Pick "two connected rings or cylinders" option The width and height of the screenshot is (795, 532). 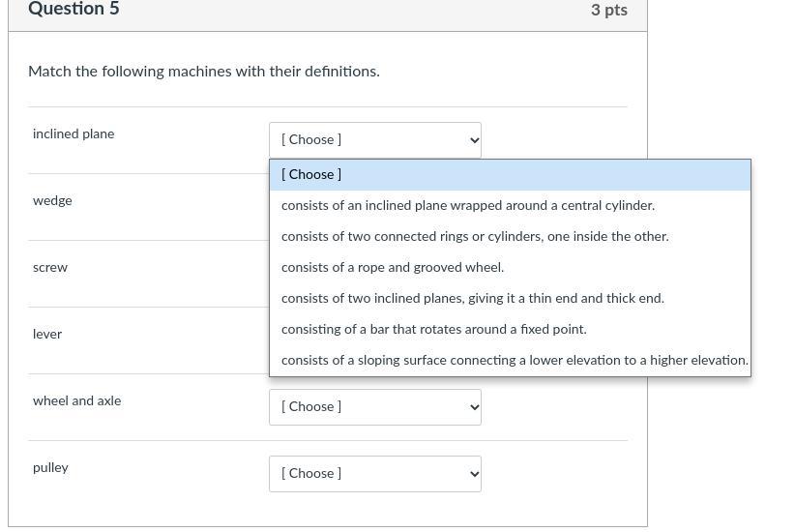pos(475,237)
